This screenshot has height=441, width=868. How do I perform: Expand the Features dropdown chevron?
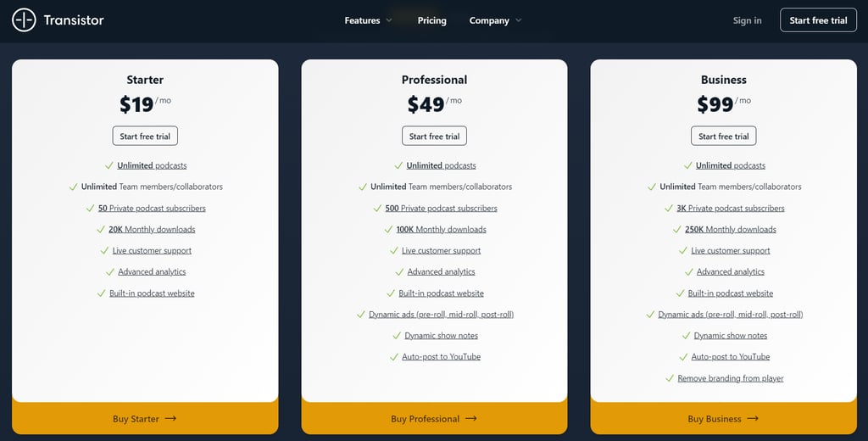pos(388,20)
